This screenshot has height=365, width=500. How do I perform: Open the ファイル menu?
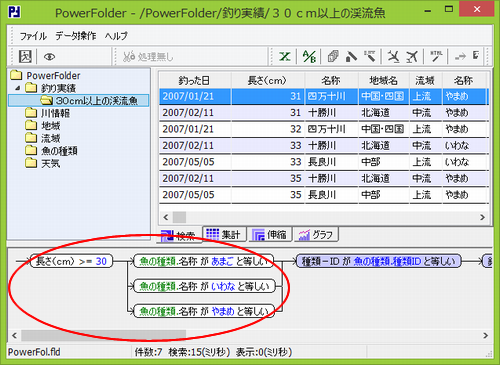[x=33, y=36]
